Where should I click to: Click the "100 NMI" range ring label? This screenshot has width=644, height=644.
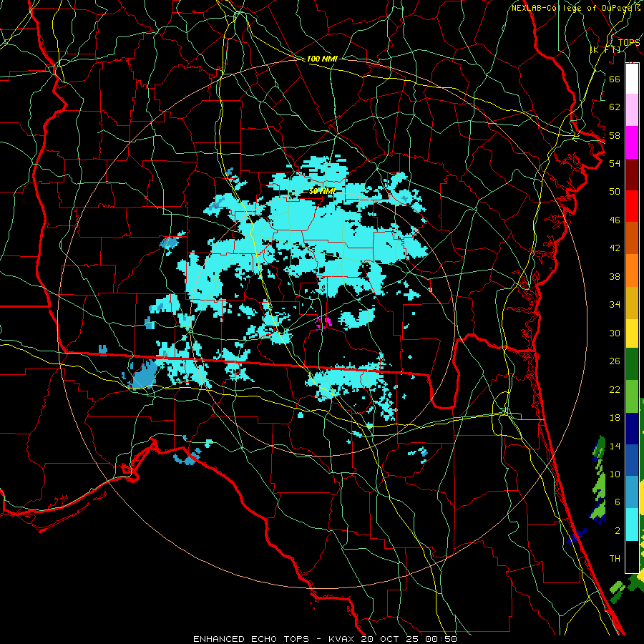coord(322,59)
